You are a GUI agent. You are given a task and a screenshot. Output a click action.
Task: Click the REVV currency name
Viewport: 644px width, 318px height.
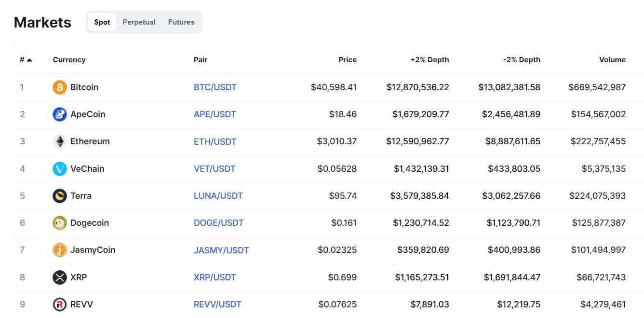pyautogui.click(x=81, y=304)
